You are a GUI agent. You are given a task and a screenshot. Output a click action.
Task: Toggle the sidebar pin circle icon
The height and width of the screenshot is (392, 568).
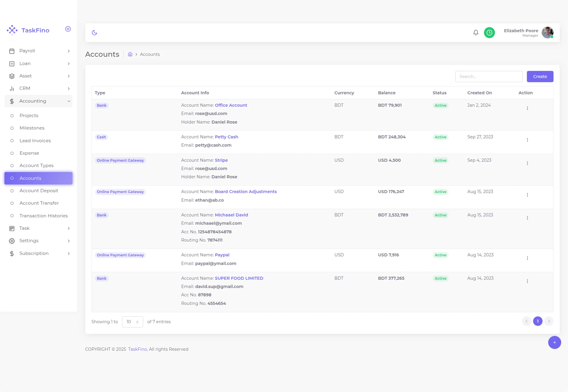tap(68, 29)
